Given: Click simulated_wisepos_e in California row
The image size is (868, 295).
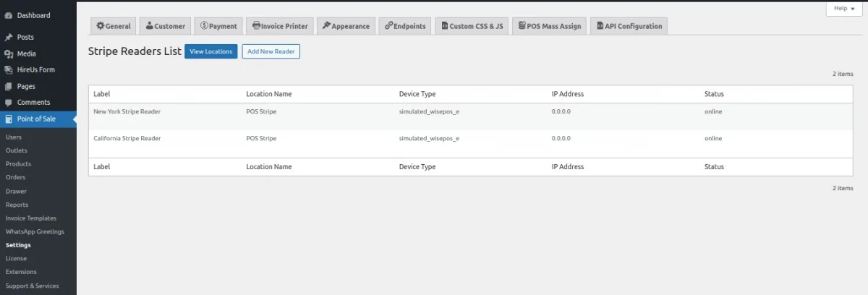Looking at the screenshot, I should tap(429, 138).
